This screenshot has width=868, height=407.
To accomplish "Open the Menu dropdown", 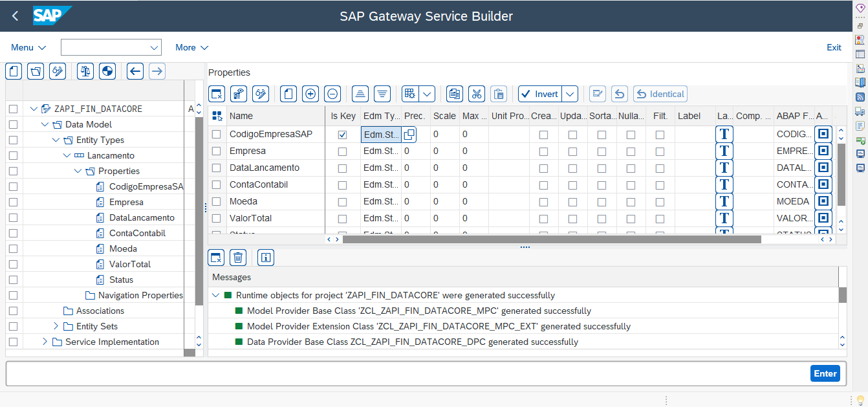I will pos(28,47).
